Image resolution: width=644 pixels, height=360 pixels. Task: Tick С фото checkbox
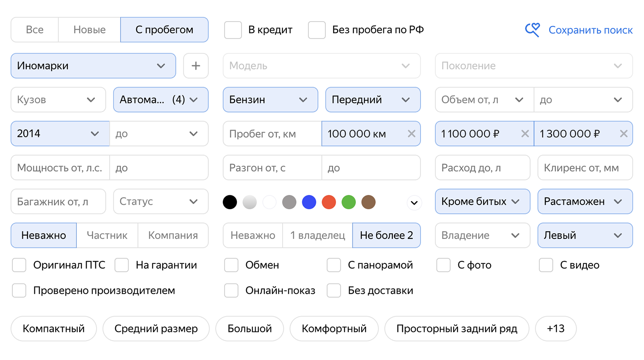coord(444,265)
